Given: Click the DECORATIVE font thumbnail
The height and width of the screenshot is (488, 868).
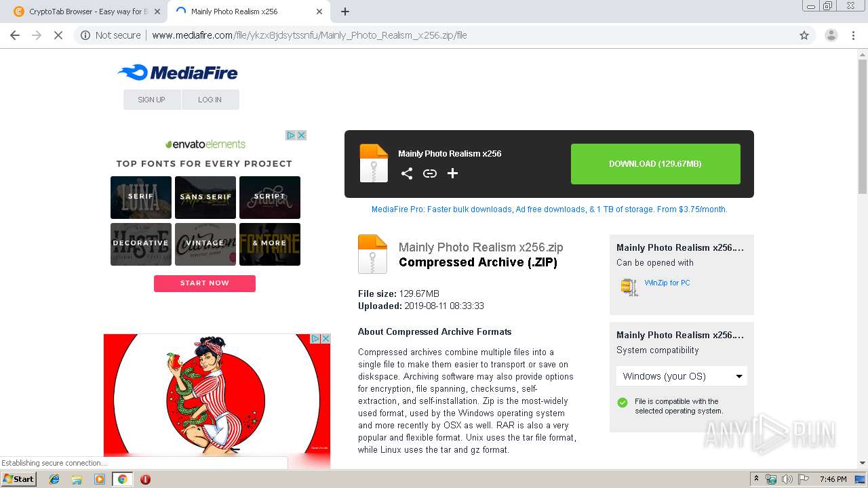Looking at the screenshot, I should coord(141,244).
